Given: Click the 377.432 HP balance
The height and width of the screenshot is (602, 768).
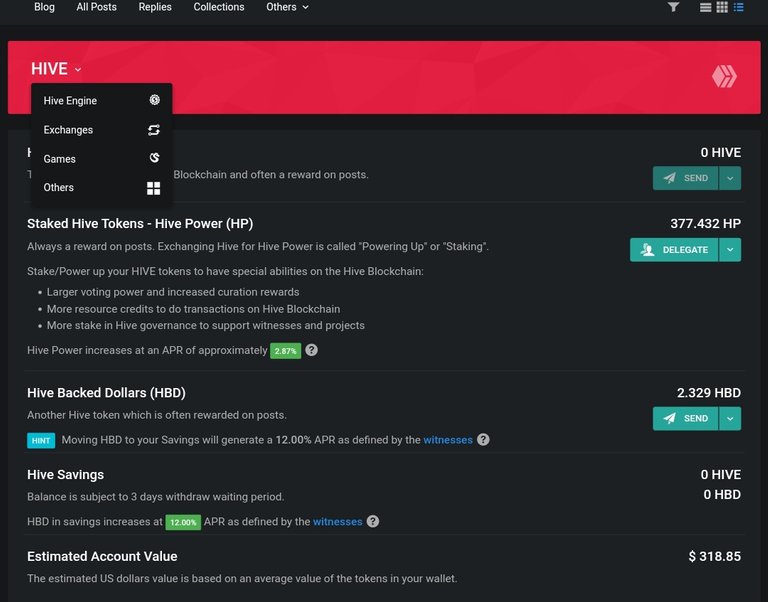Looking at the screenshot, I should [x=705, y=223].
